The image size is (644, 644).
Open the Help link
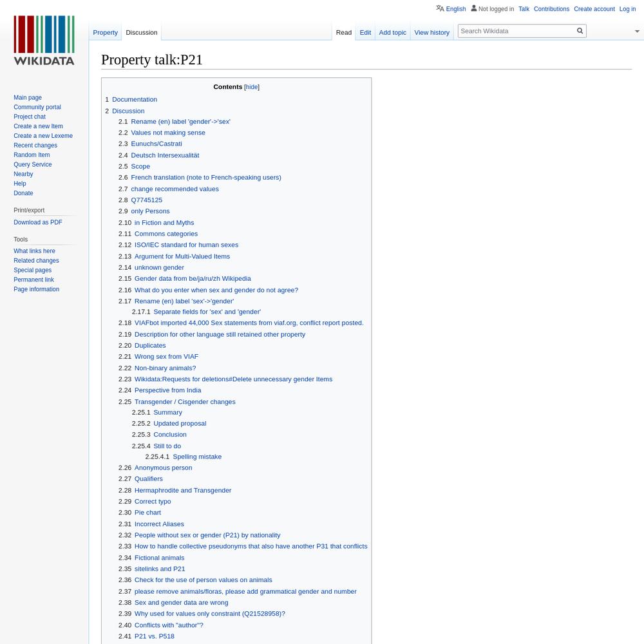coord(20,184)
